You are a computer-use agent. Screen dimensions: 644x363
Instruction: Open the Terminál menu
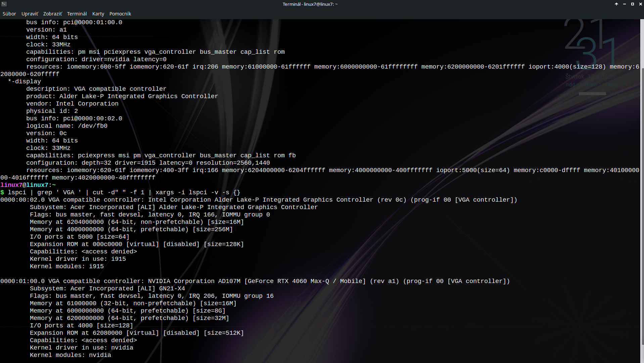77,14
